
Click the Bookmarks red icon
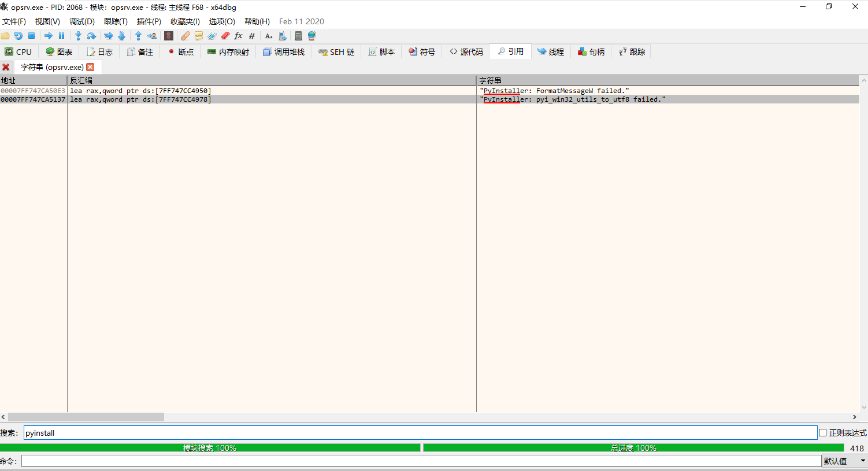[225, 36]
